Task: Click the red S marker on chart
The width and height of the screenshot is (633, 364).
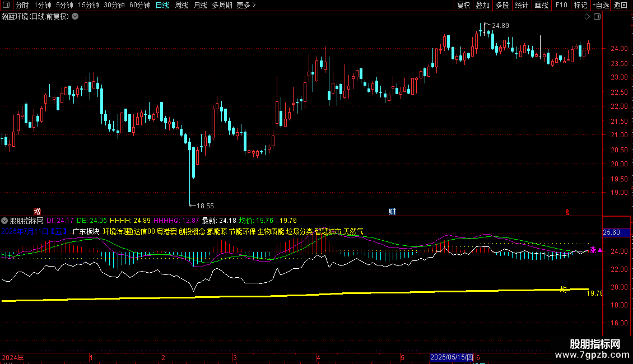Action: point(567,212)
